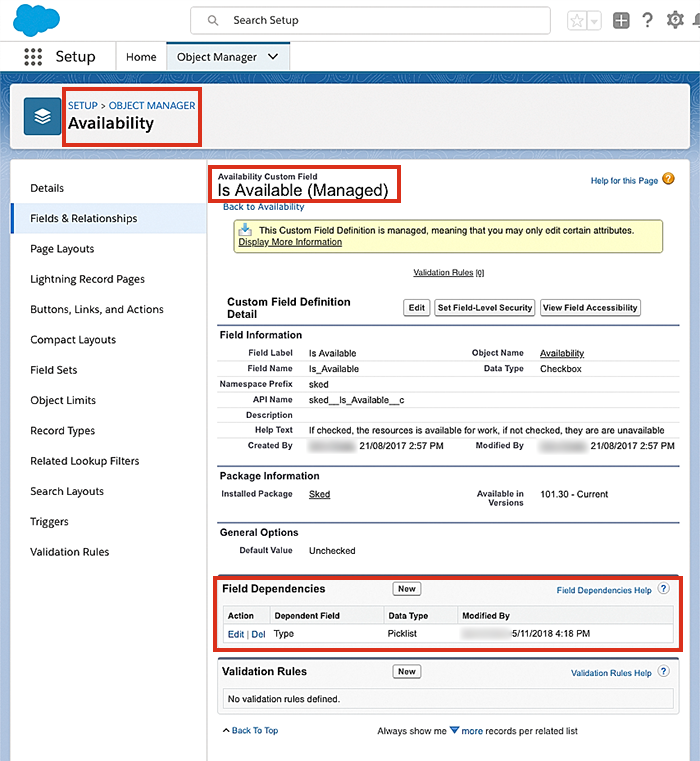Viewport: 700px width, 761px height.
Task: Click the Salesforce cloud logo
Action: click(36, 20)
